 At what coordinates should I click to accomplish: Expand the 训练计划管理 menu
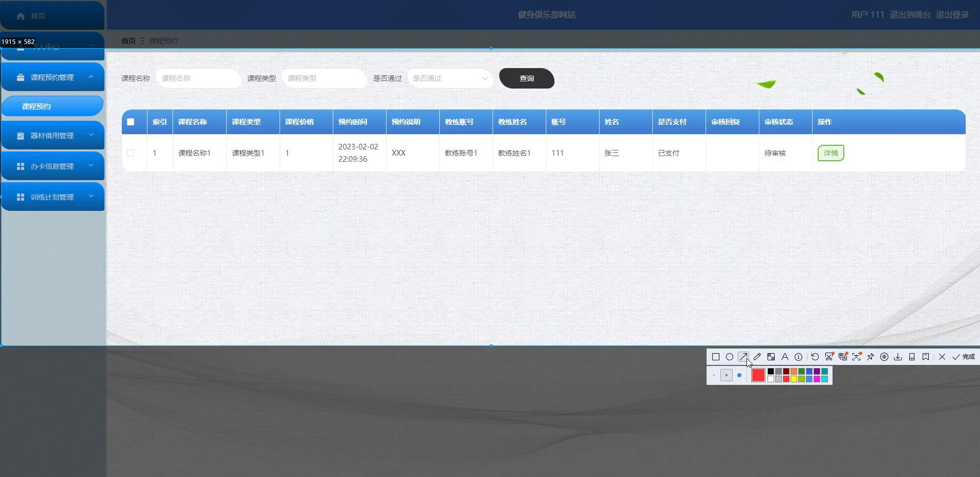coord(52,197)
